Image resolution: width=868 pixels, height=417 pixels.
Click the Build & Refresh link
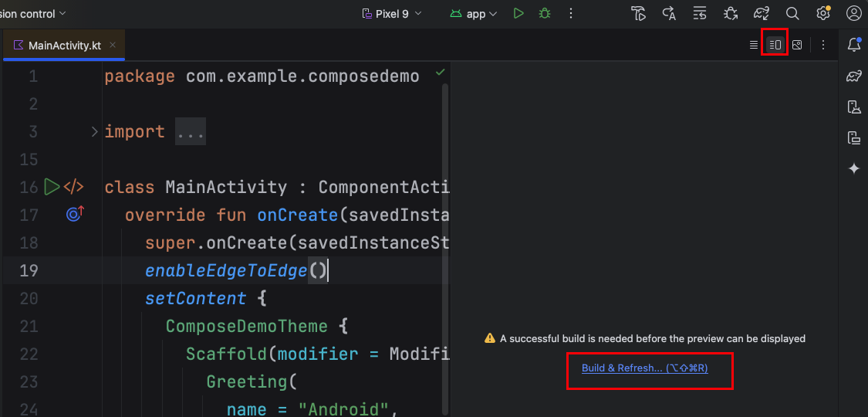tap(644, 368)
